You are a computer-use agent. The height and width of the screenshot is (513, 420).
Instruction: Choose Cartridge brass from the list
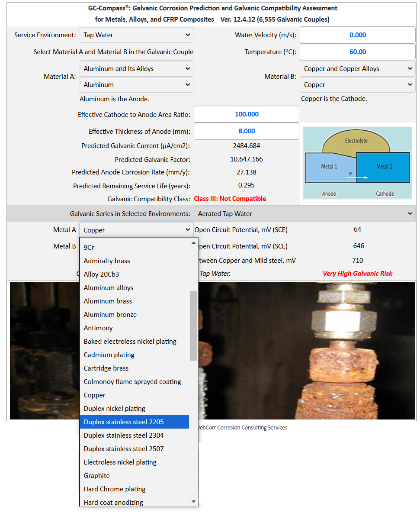pyautogui.click(x=135, y=368)
